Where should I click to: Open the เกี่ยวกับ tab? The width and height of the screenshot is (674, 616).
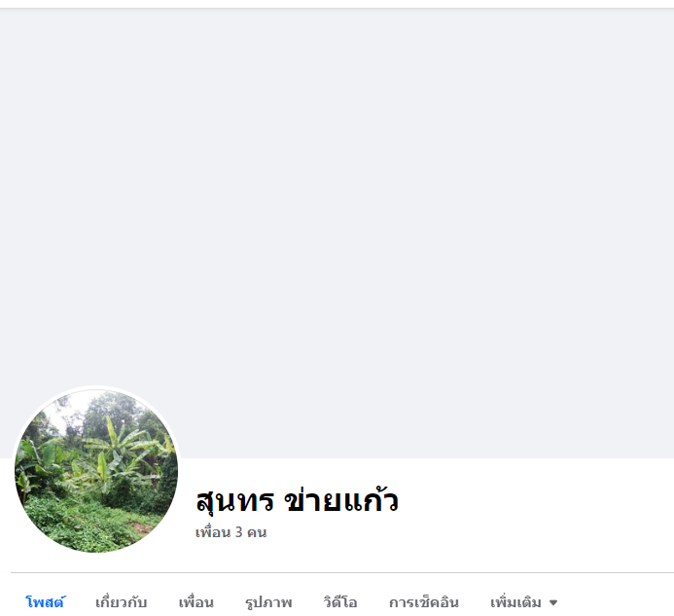(x=122, y=601)
